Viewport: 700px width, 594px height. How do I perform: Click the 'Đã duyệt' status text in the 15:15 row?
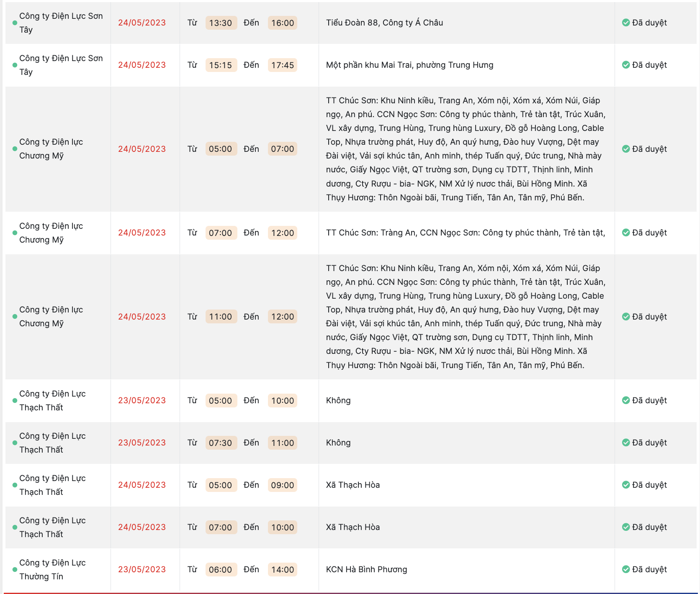pos(649,65)
